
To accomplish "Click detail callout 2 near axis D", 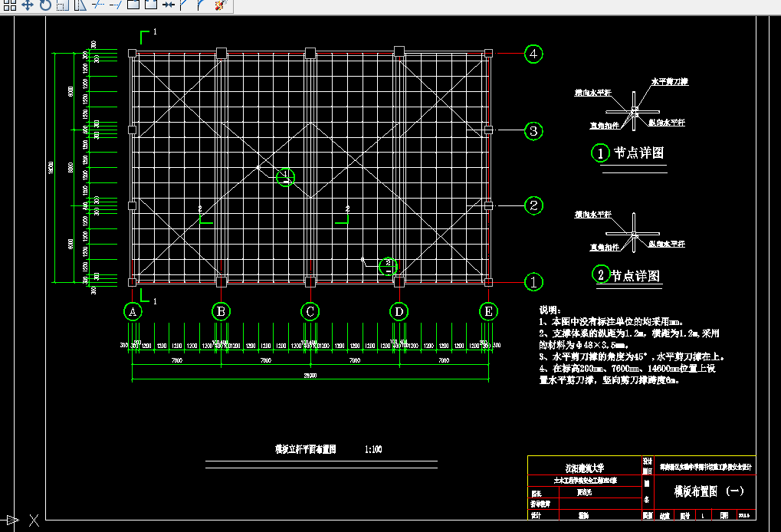I will point(388,267).
